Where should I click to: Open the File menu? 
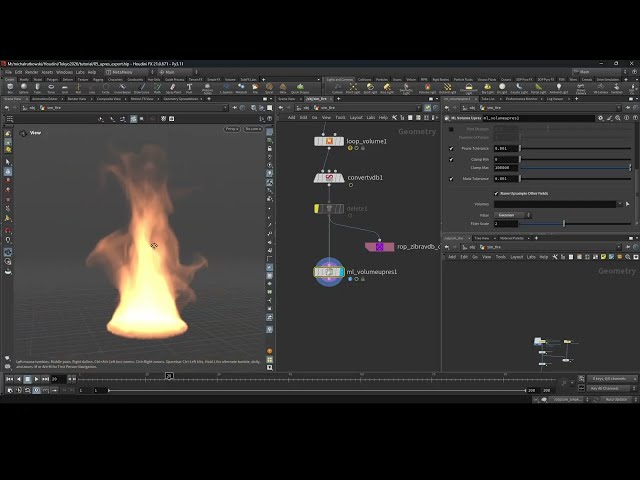click(x=8, y=72)
